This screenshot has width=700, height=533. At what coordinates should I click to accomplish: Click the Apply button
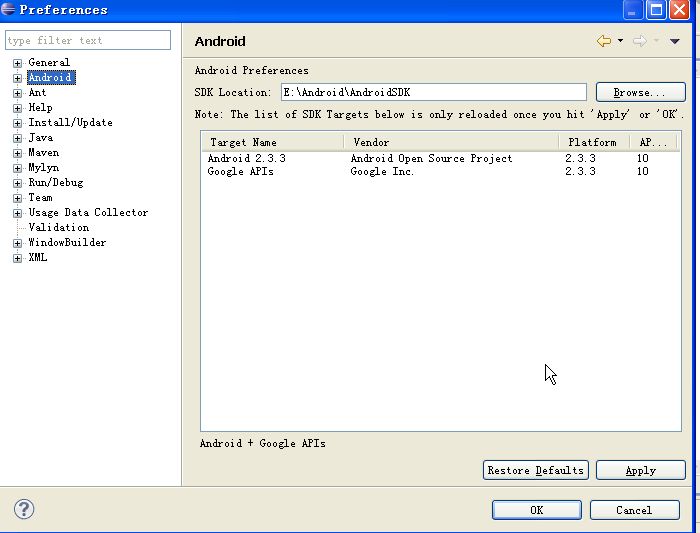pos(641,470)
